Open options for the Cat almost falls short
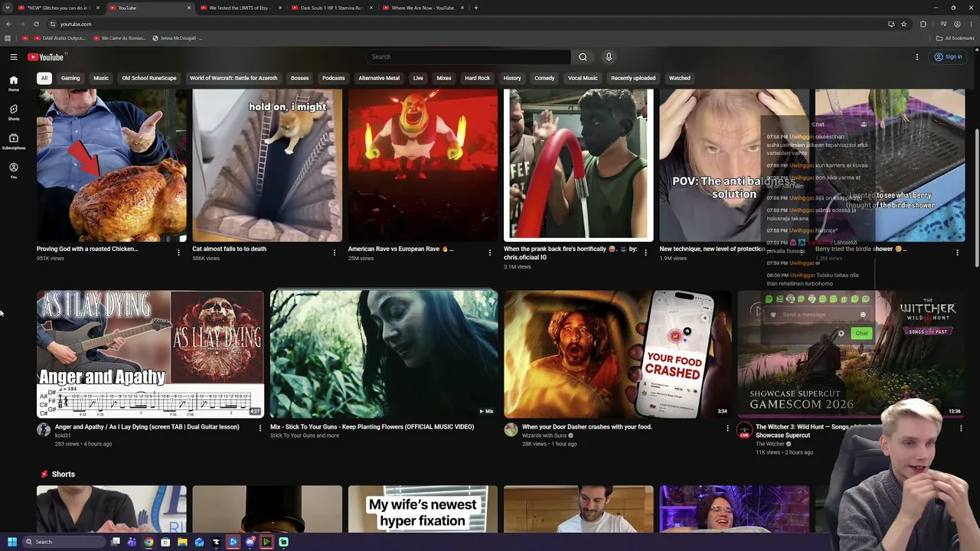 (x=334, y=253)
